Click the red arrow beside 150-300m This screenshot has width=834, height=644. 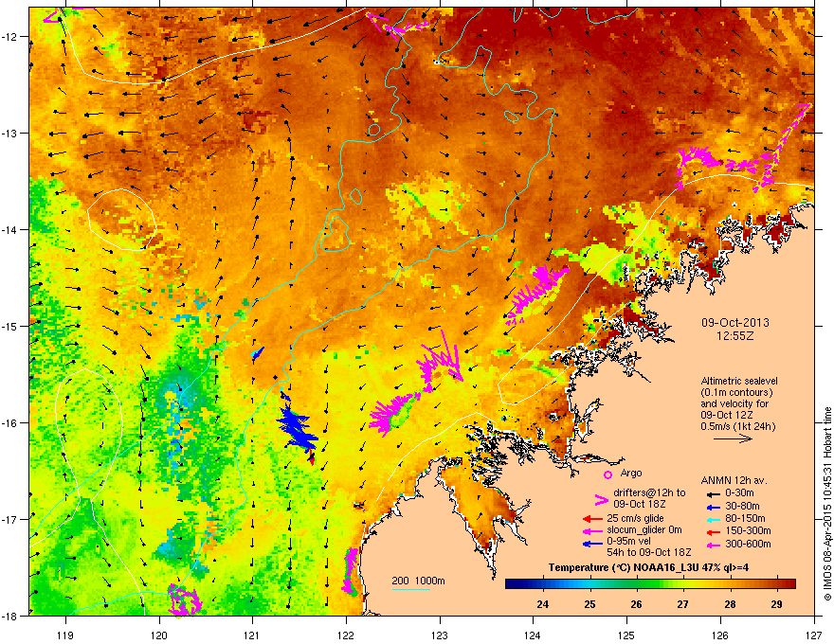pos(713,532)
